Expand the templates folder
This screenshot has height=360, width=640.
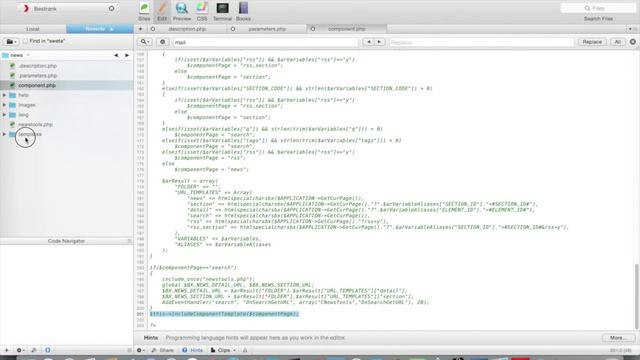pos(4,134)
